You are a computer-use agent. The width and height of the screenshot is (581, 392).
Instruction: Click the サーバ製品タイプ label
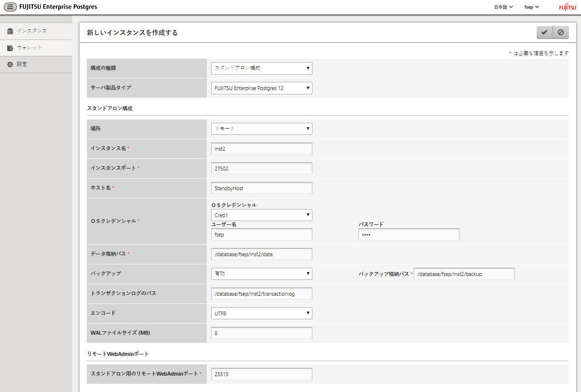tap(110, 88)
